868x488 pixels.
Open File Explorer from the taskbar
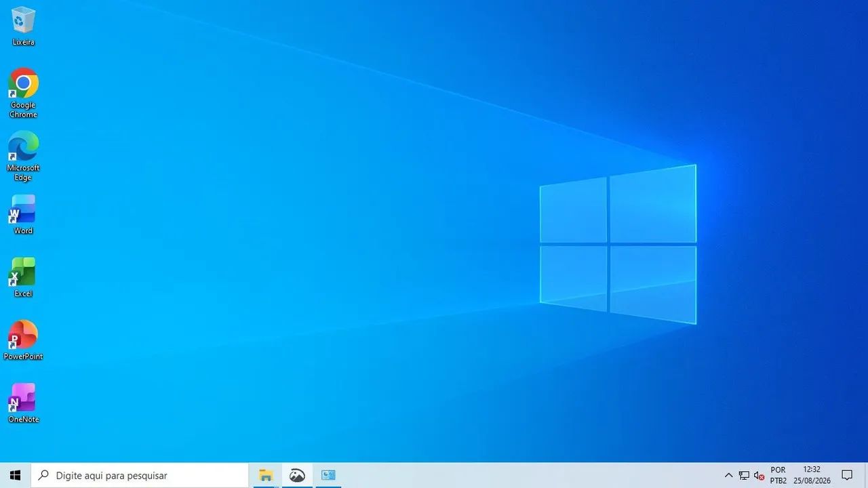(266, 475)
